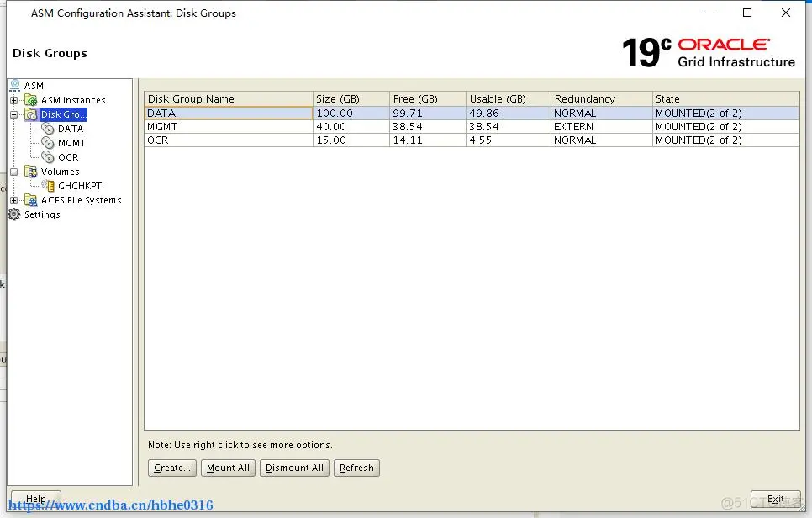
Task: Click the 14.11 free space cell
Action: (428, 140)
